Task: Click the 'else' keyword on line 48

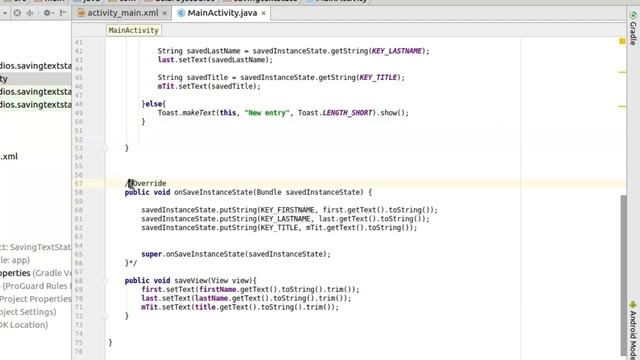Action: (x=153, y=104)
